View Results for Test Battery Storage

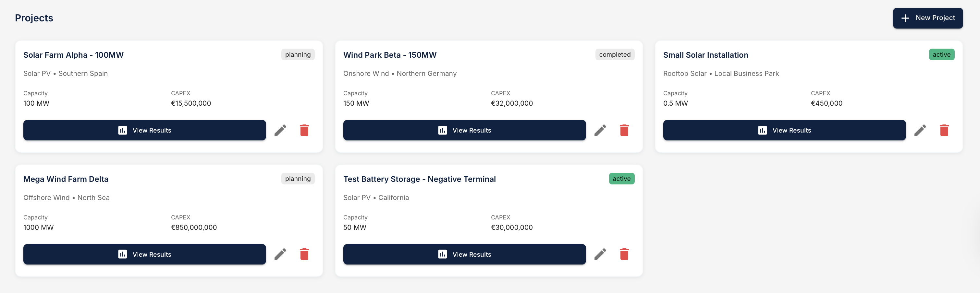(x=464, y=254)
